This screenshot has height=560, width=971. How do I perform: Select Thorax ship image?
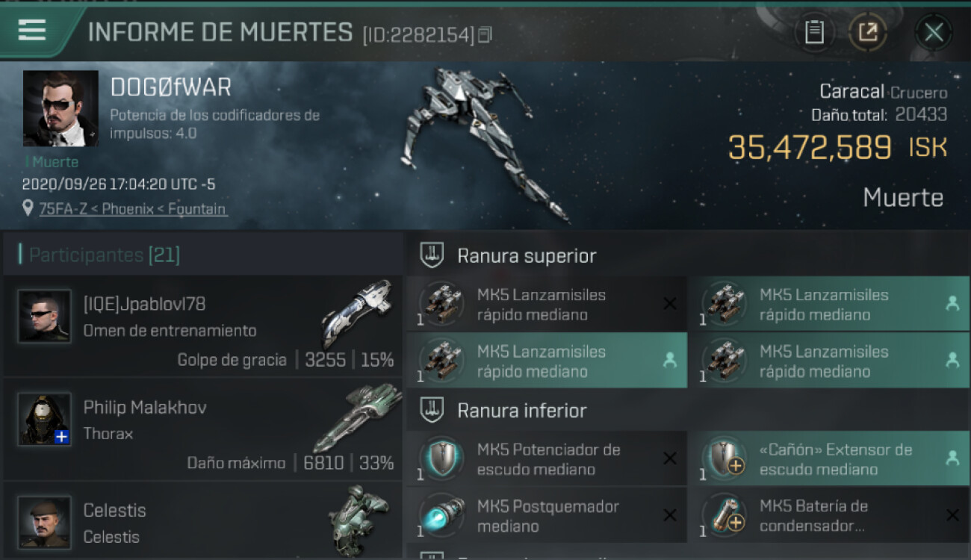[357, 417]
